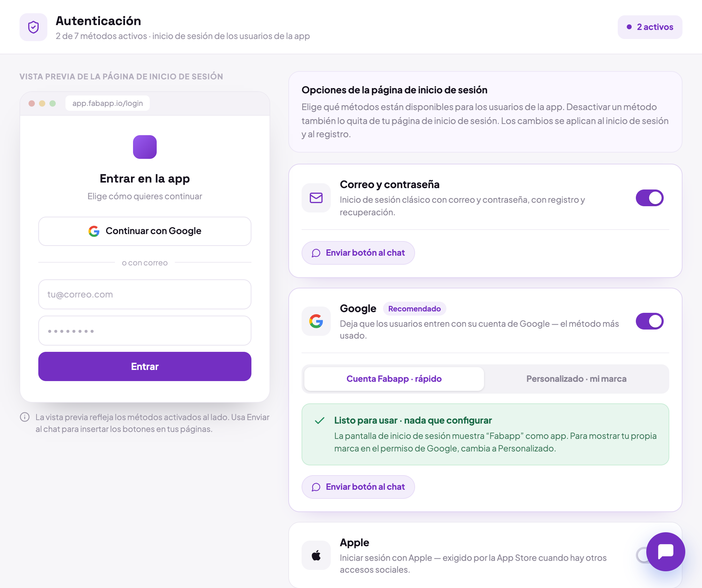
Task: Open the floating chat bubble
Action: pos(665,551)
